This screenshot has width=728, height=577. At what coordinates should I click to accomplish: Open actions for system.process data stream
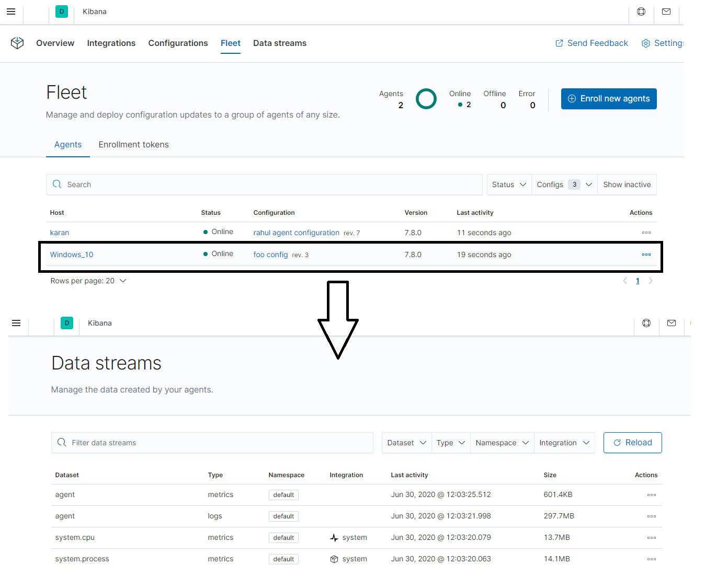coord(652,559)
